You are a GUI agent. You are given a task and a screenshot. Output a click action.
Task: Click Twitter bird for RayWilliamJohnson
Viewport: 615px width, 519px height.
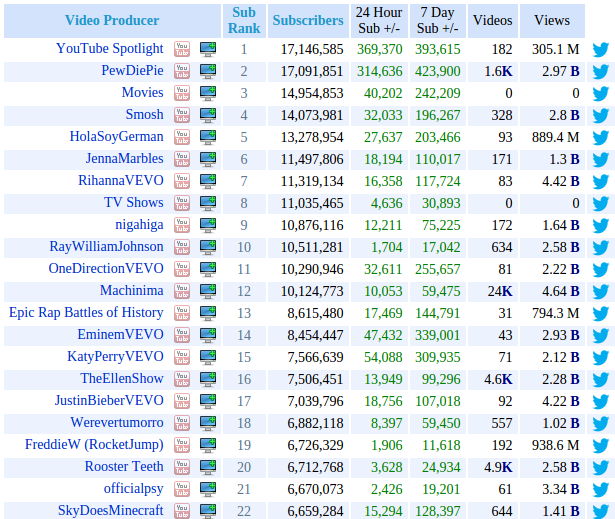600,248
